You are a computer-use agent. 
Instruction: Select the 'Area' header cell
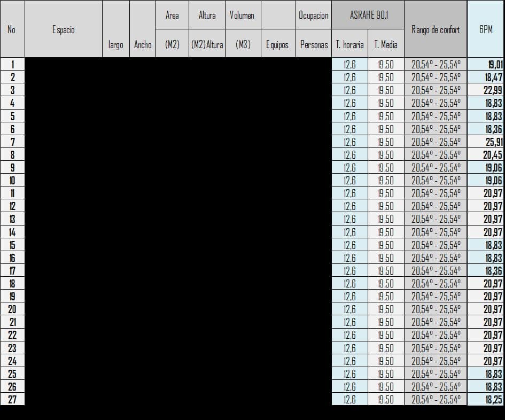[x=172, y=15]
